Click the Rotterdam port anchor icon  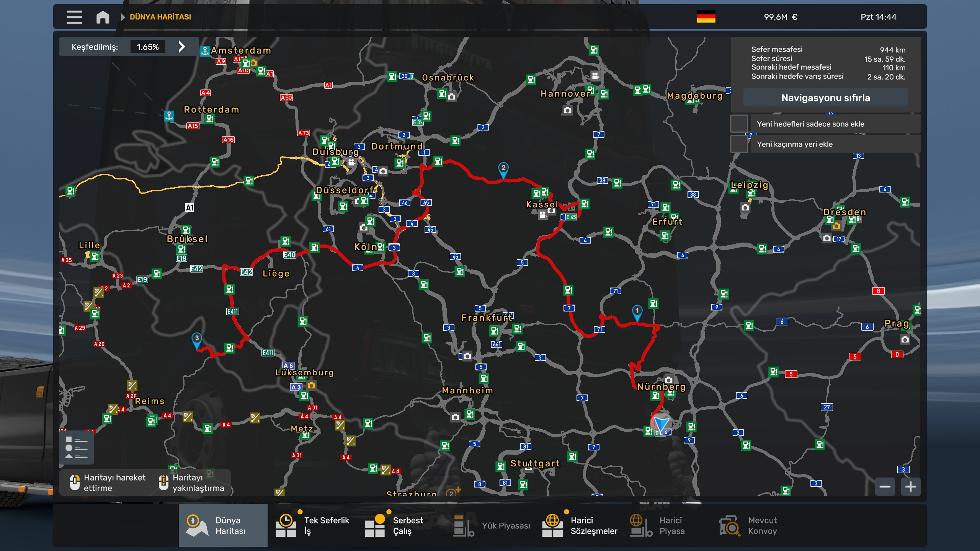click(x=169, y=116)
